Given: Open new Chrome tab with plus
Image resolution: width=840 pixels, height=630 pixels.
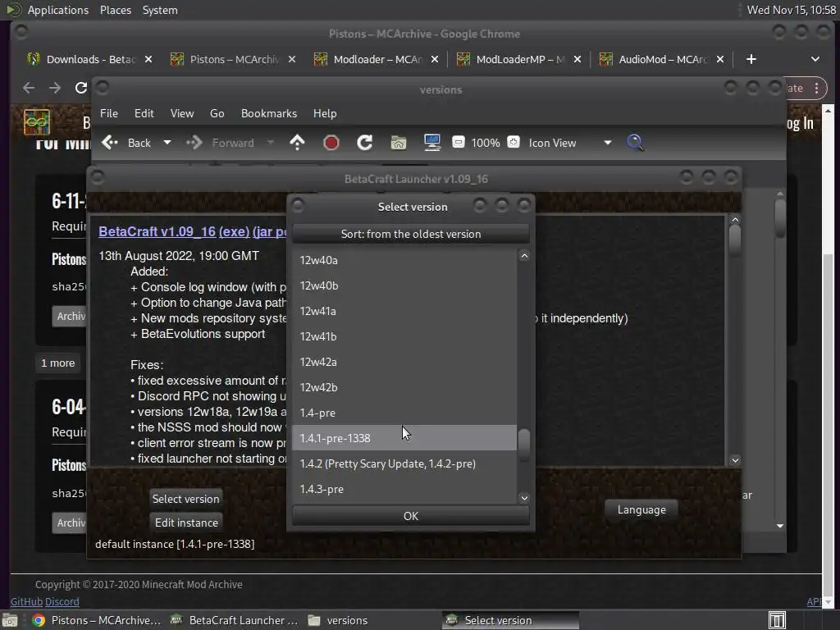Looking at the screenshot, I should [x=751, y=59].
